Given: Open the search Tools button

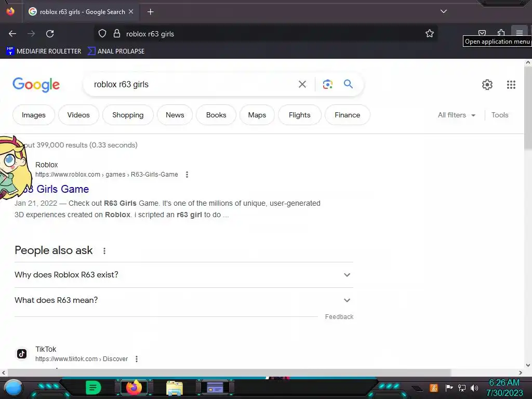Looking at the screenshot, I should [x=500, y=115].
